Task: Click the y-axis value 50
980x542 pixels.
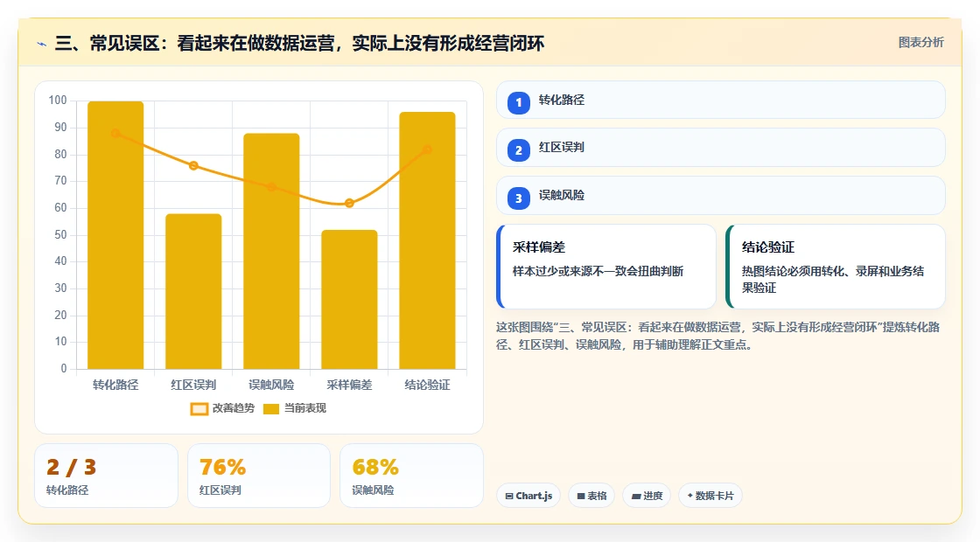Action: 60,235
